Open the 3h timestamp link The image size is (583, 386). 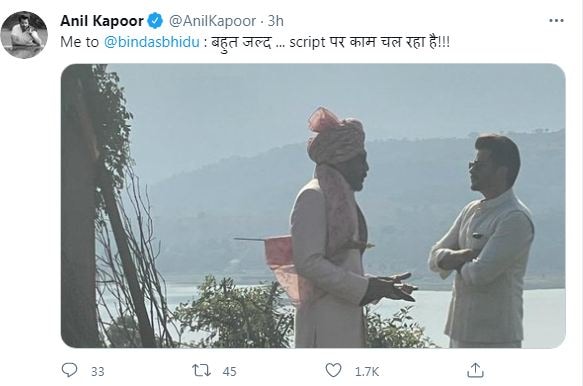276,21
